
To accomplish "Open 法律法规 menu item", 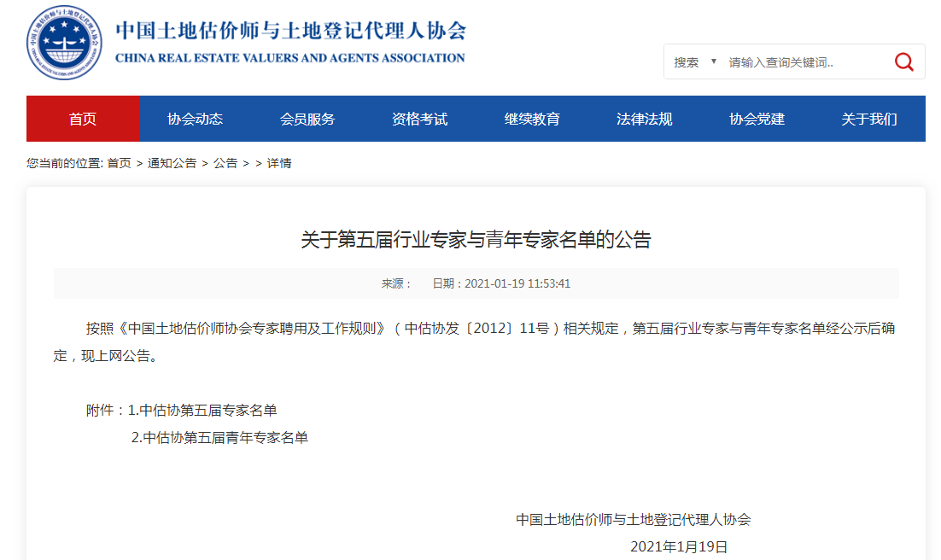I will point(645,119).
